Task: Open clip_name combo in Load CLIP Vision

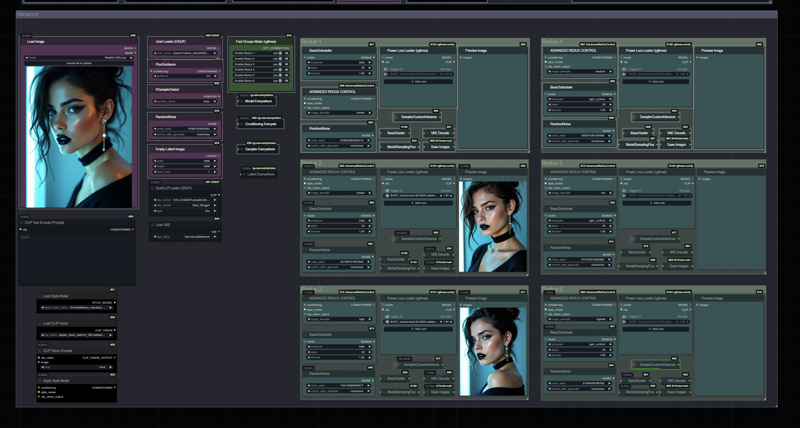Action: click(77, 335)
